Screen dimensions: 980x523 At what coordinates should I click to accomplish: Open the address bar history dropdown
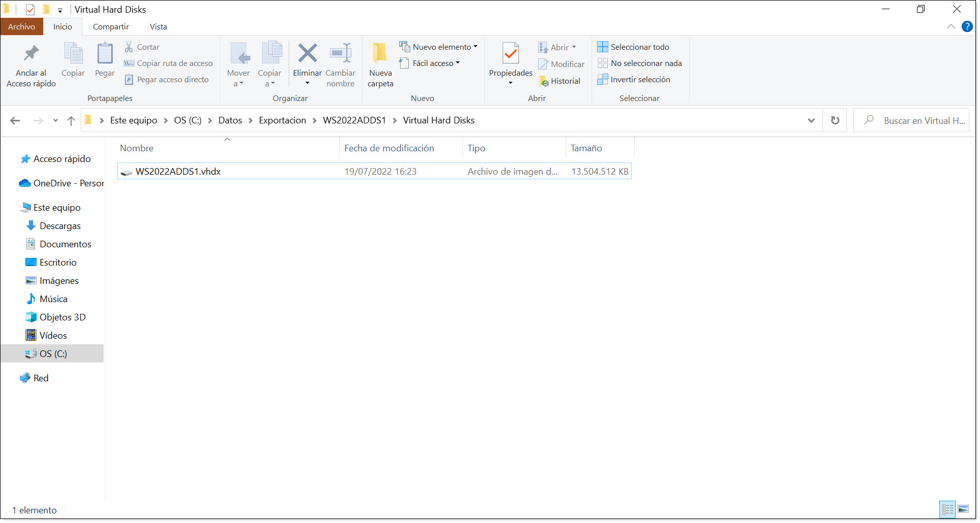811,120
